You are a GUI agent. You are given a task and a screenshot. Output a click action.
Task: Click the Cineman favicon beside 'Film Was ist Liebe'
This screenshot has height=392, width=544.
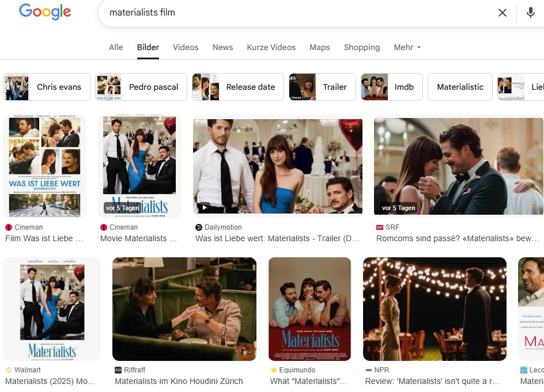(9, 227)
